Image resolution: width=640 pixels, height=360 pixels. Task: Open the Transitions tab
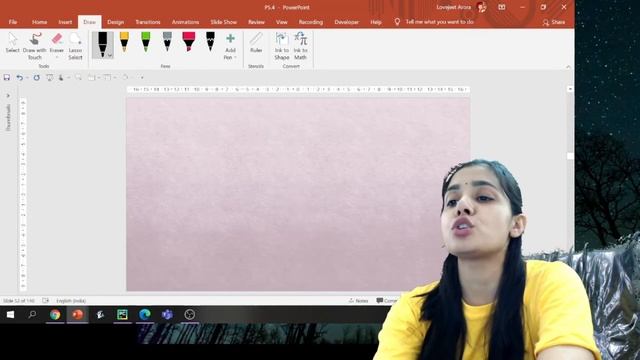click(x=148, y=22)
